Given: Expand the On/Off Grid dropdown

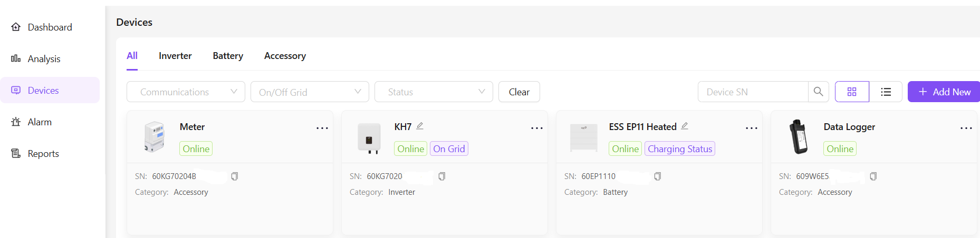Looking at the screenshot, I should (x=310, y=92).
